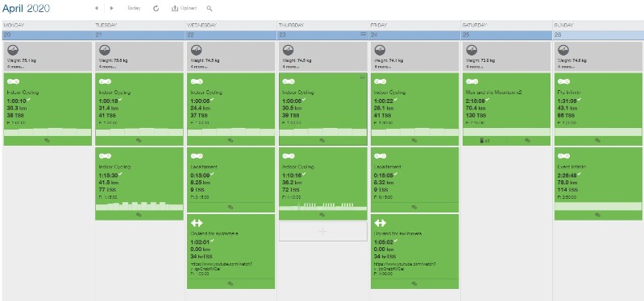The image size is (644, 301).
Task: Open comments on Monday's Indoor Cycling workout
Action: (x=48, y=140)
